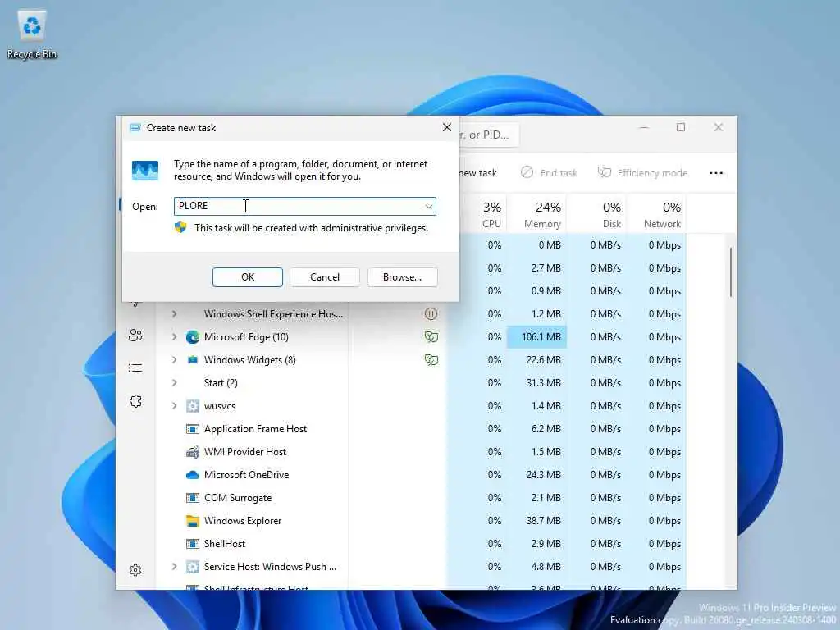The image size is (840, 630).
Task: Expand the Windows Widgets (8) group
Action: pos(174,360)
